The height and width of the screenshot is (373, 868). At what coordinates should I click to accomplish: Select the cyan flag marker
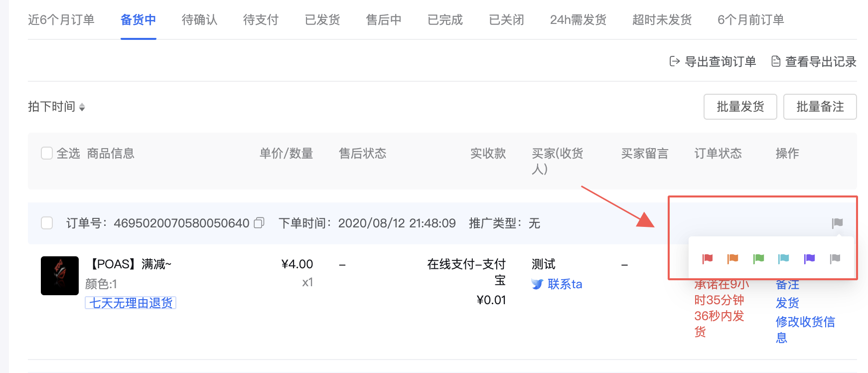[784, 258]
